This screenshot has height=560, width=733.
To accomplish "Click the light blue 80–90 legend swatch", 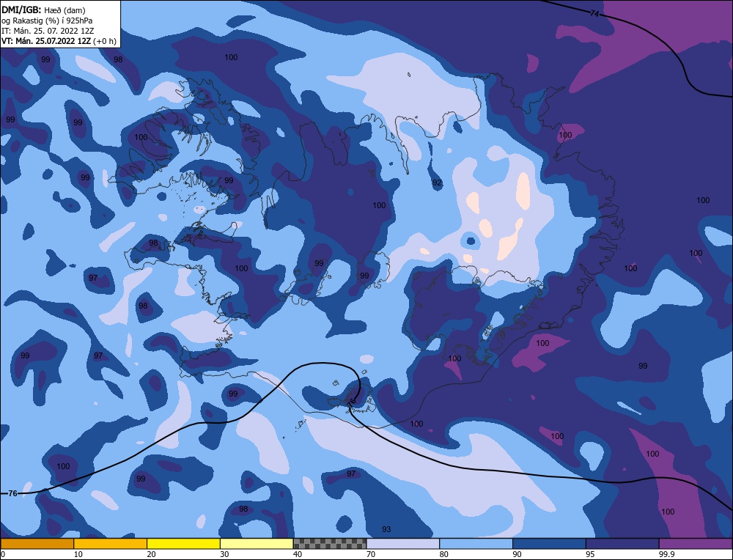I will [476, 544].
